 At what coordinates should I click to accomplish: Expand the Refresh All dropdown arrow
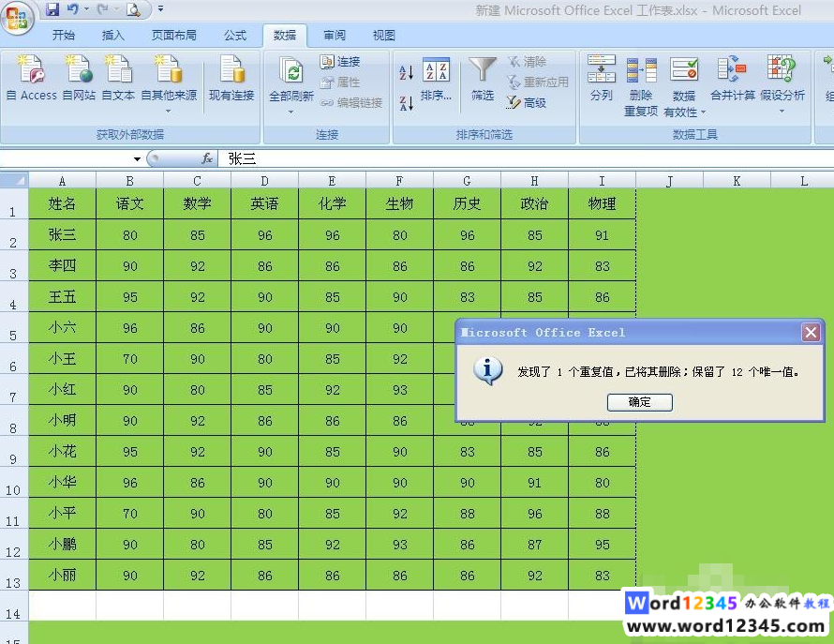pyautogui.click(x=290, y=112)
